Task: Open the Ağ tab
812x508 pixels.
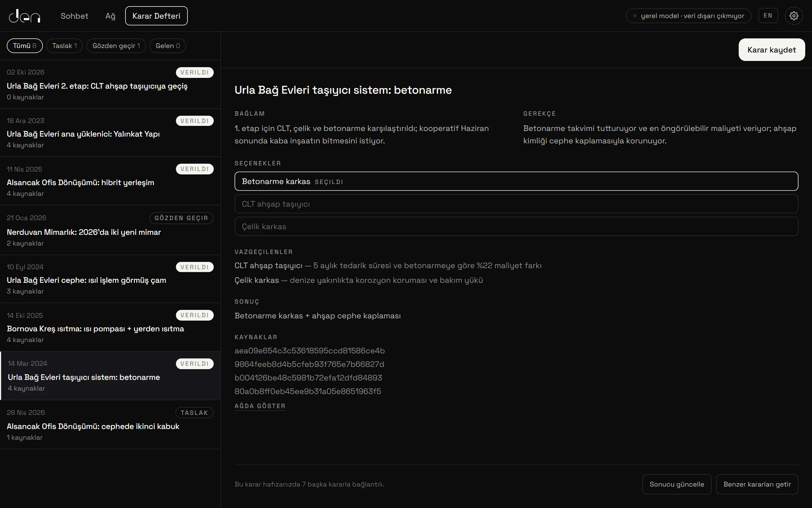Action: click(x=110, y=16)
